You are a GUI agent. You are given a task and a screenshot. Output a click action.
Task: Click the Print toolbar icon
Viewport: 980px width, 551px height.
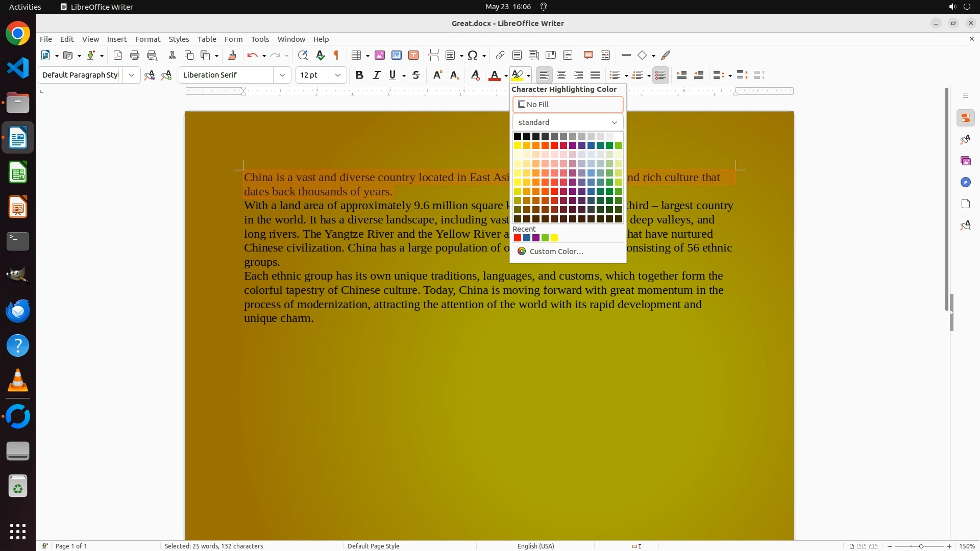135,55
